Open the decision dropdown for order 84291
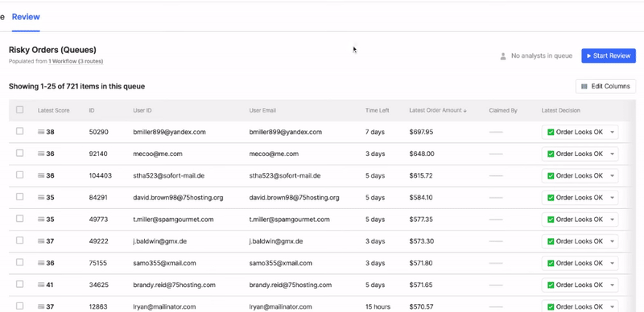 [x=580, y=198]
